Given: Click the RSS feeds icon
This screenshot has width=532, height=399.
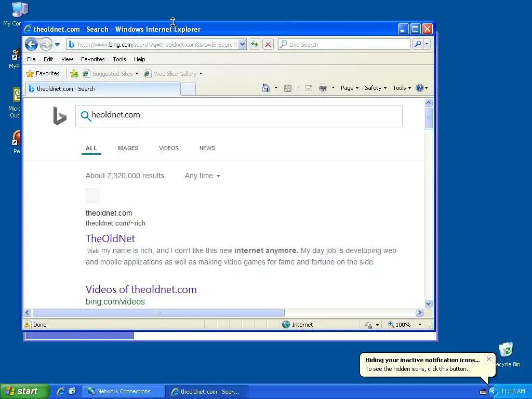Looking at the screenshot, I should tap(288, 88).
